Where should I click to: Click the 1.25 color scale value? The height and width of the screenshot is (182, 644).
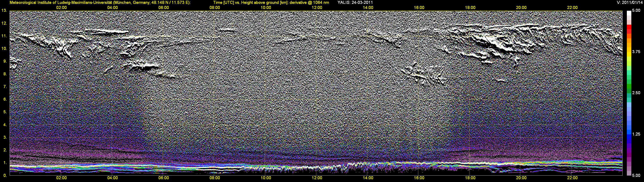(636, 134)
